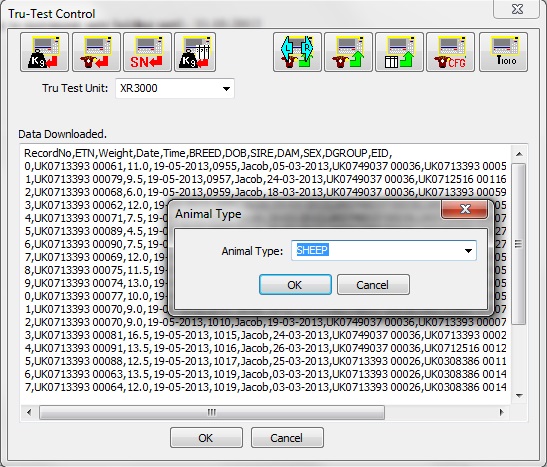The image size is (547, 467).
Task: Click Cancel at bottom of Tru-Test Control
Action: point(287,438)
